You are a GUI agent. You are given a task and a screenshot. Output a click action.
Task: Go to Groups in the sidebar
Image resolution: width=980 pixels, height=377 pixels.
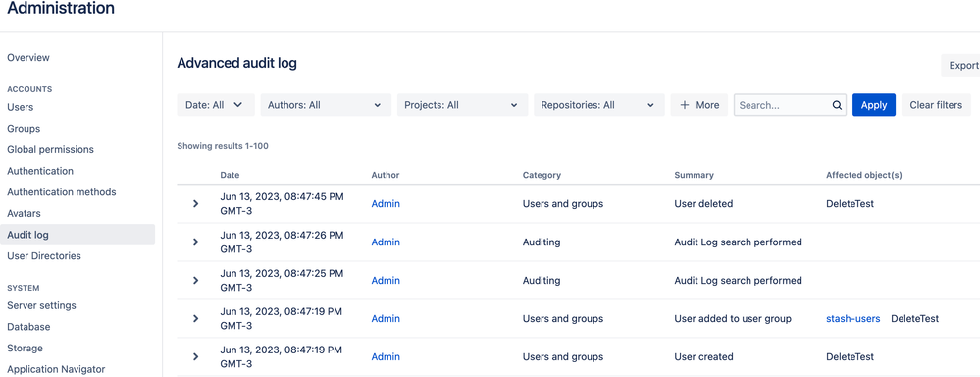24,129
